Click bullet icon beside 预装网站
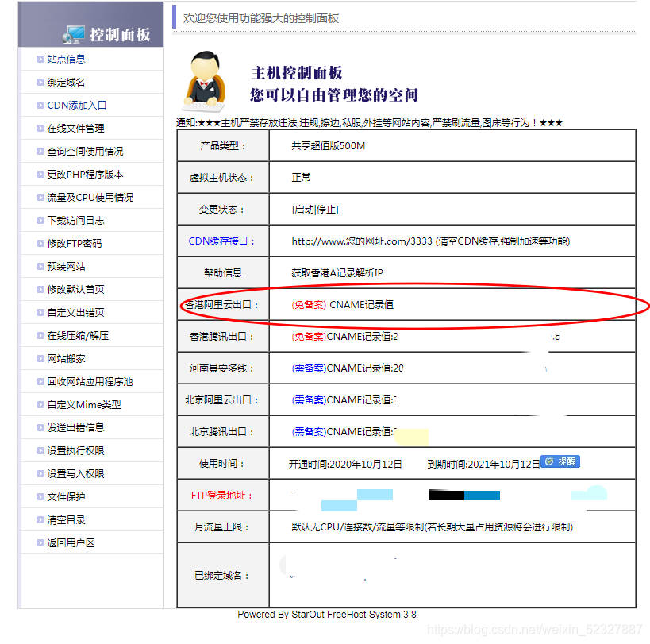This screenshot has width=650, height=644. [40, 267]
